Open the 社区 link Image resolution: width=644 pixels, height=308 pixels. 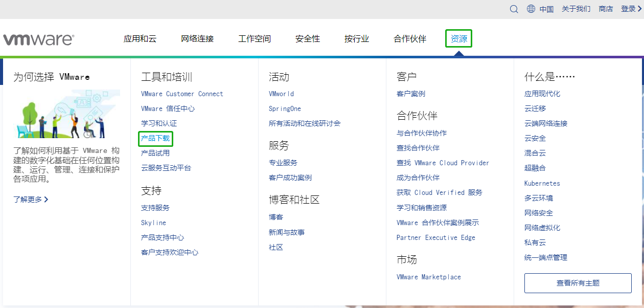pos(276,247)
